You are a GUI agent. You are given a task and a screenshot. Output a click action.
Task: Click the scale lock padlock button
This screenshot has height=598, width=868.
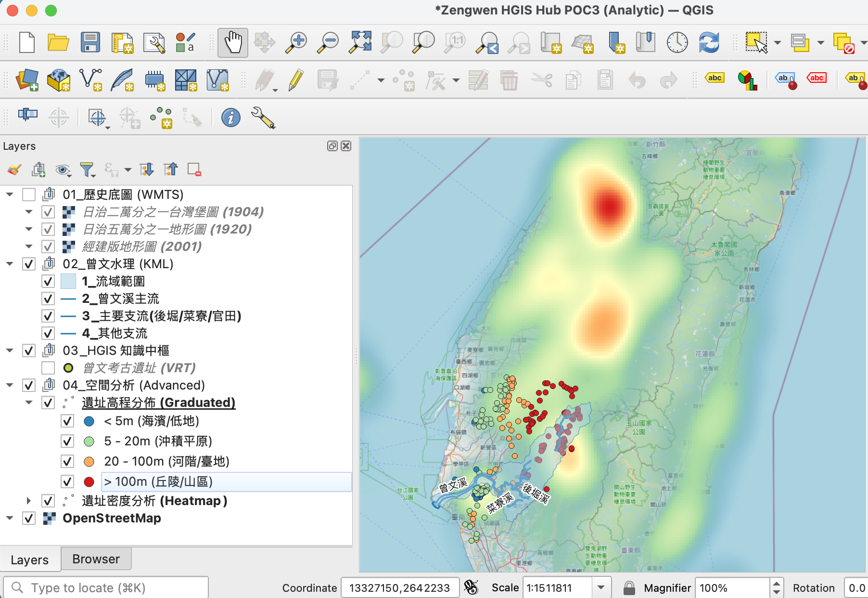coord(629,587)
